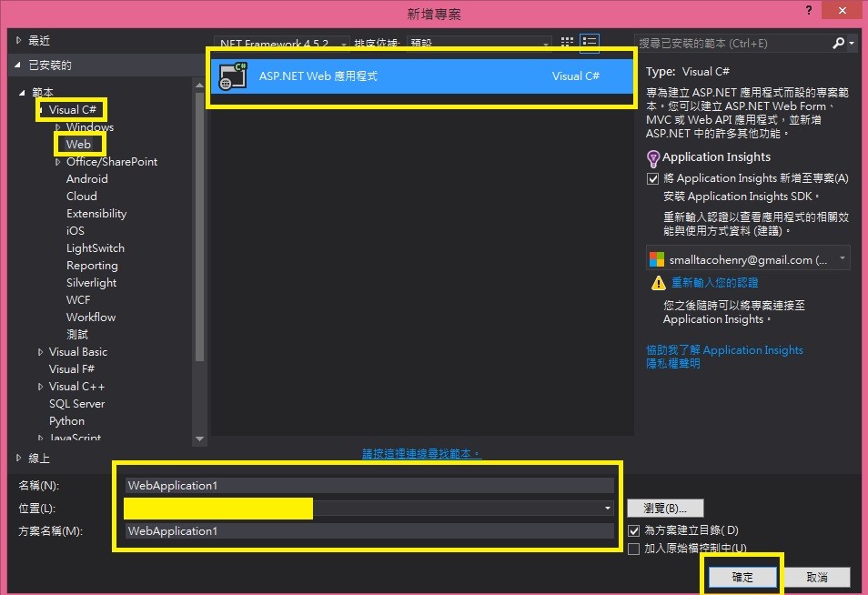Open 請按這裡連線尋找範本 link
The width and height of the screenshot is (868, 595).
(422, 454)
